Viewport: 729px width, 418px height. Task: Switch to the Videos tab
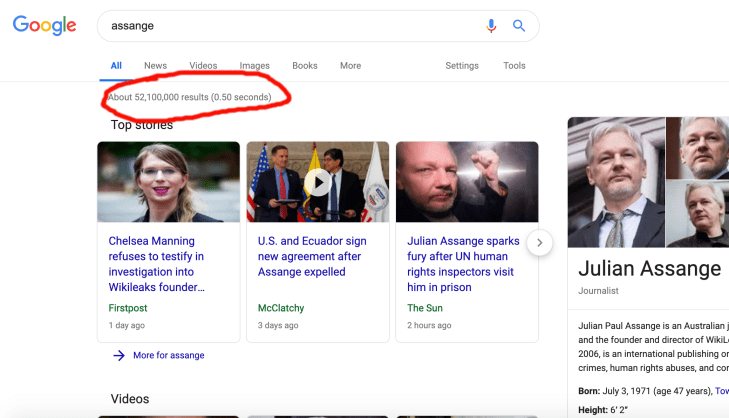click(x=203, y=66)
